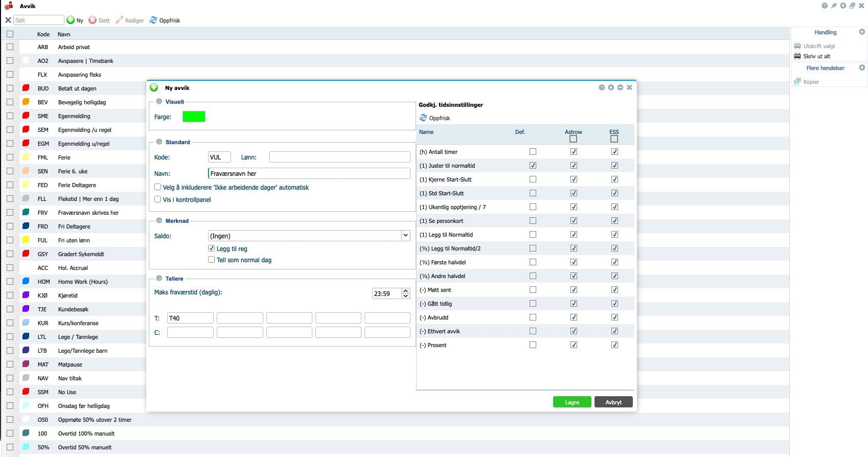The width and height of the screenshot is (868, 457).
Task: Toggle 'Ikke arbeidende dager' automatisk checkbox
Action: (158, 187)
